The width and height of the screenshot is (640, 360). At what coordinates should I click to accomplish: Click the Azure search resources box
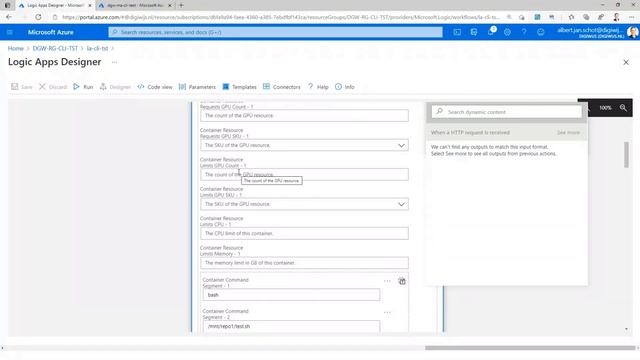(276, 32)
